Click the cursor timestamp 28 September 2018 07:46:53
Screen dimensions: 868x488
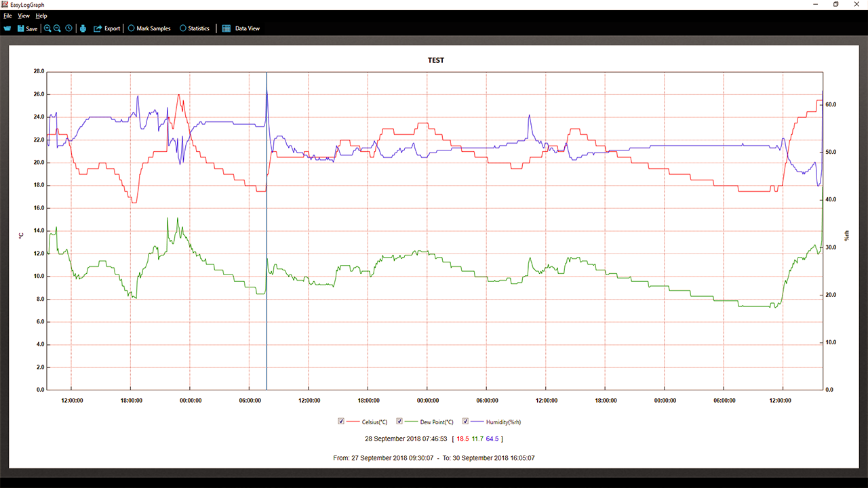tap(406, 439)
